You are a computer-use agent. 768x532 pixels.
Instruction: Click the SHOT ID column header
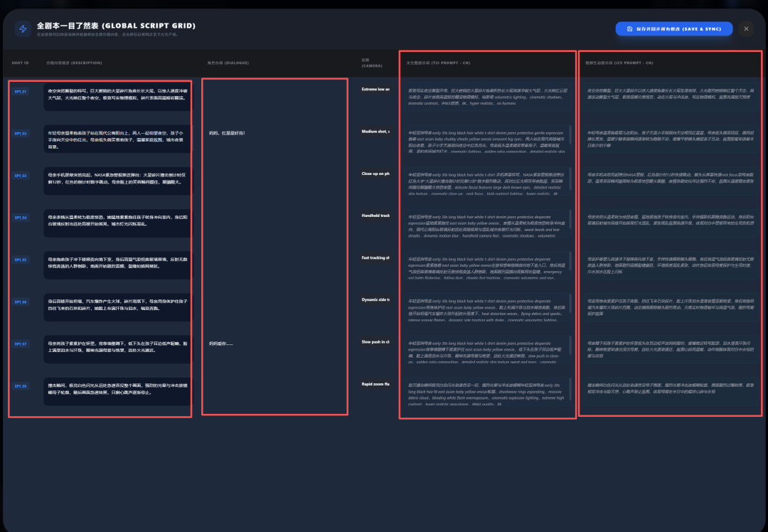click(20, 63)
